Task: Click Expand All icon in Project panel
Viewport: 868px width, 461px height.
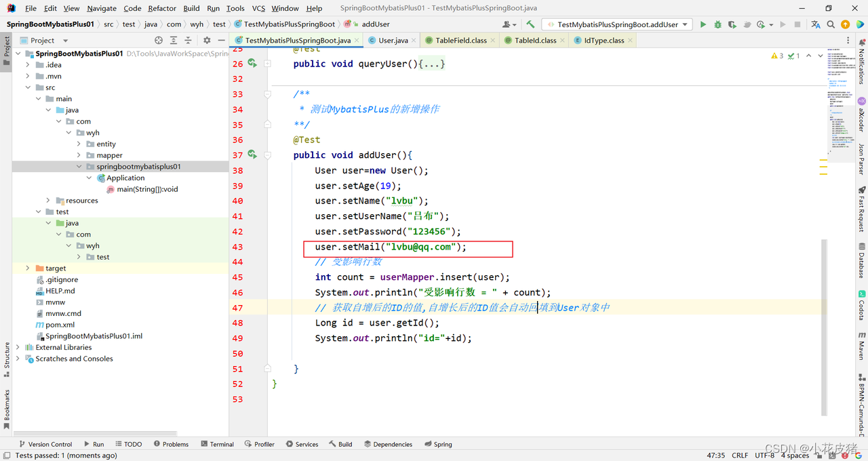Action: tap(174, 41)
